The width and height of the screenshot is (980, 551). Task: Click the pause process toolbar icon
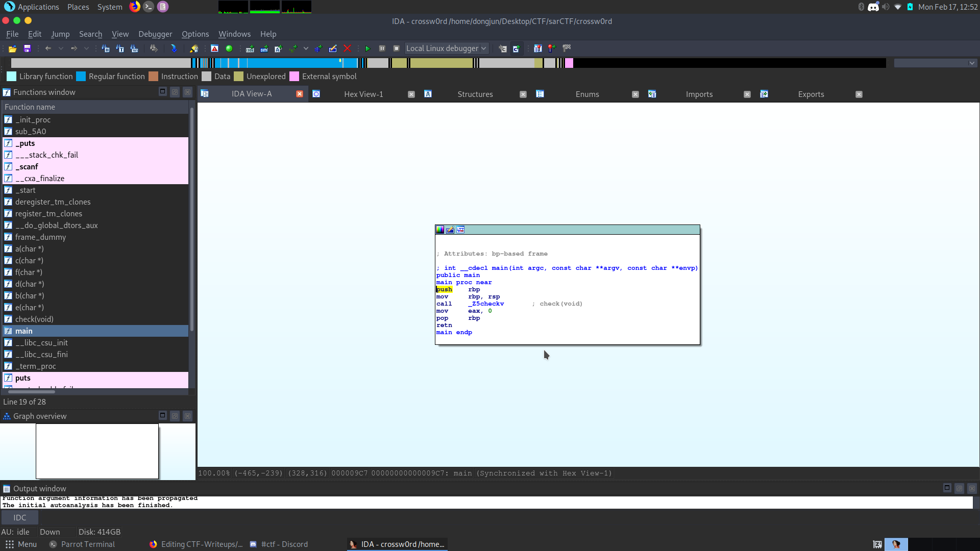click(x=382, y=48)
